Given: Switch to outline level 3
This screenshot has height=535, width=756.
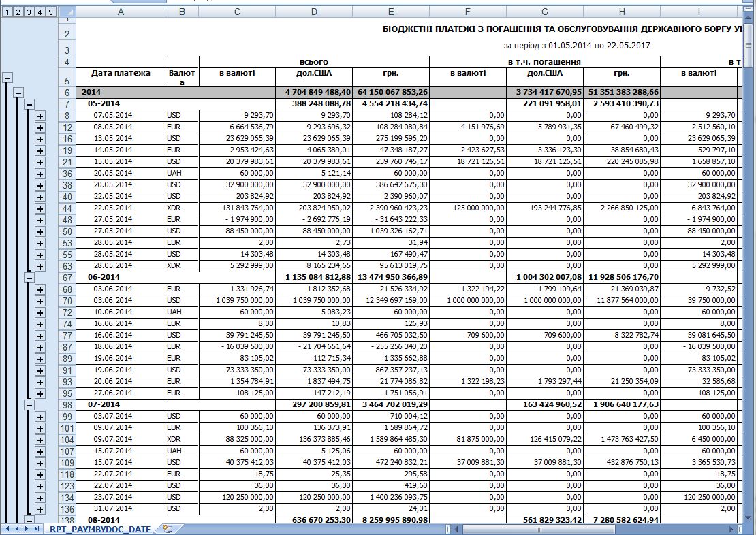Looking at the screenshot, I should [x=29, y=12].
